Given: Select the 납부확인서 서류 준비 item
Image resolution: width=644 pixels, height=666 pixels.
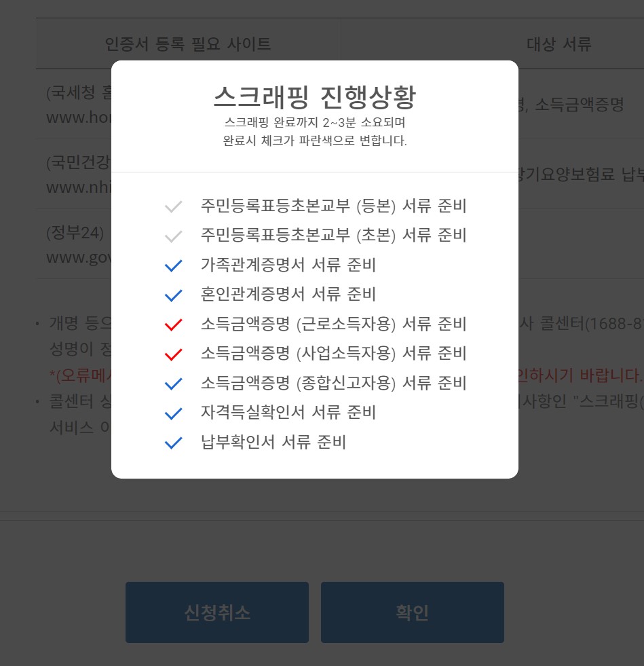Looking at the screenshot, I should click(x=273, y=442).
